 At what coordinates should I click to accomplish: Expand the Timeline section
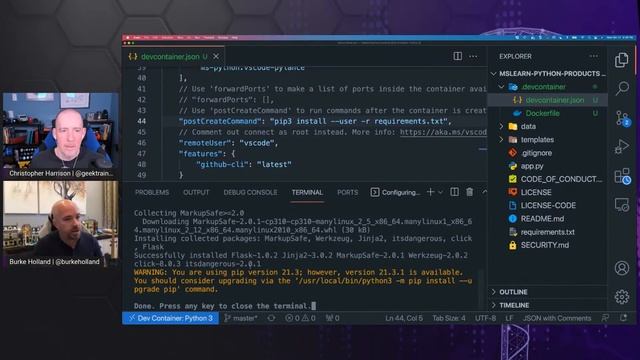coord(548,305)
